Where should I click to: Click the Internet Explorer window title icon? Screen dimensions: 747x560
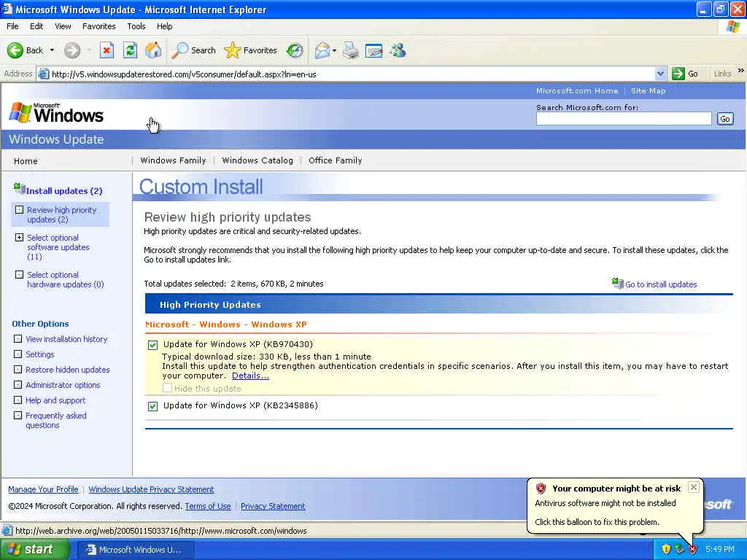tap(7, 9)
